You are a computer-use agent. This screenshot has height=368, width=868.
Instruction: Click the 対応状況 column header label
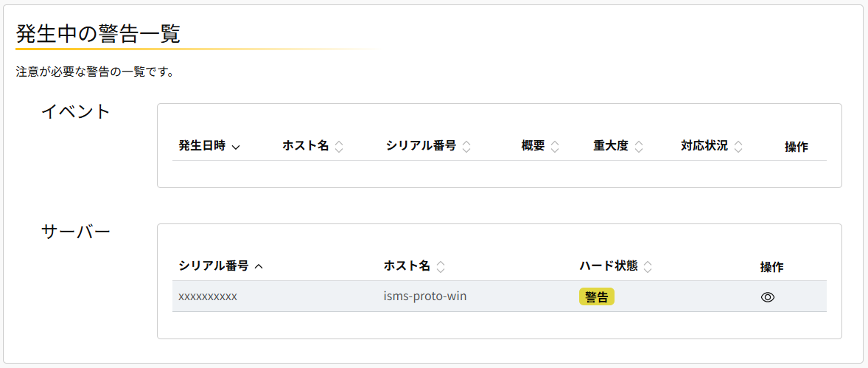point(704,146)
